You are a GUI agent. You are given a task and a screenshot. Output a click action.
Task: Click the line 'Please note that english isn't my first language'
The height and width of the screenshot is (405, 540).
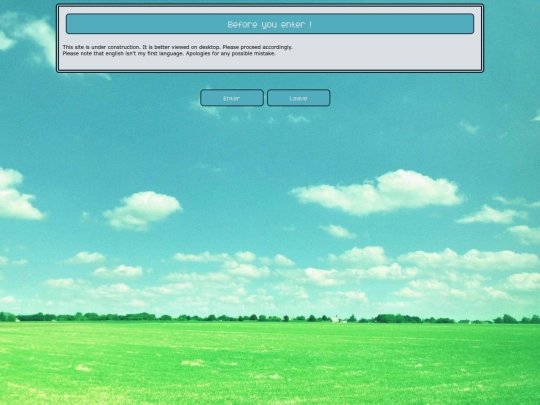[123, 54]
